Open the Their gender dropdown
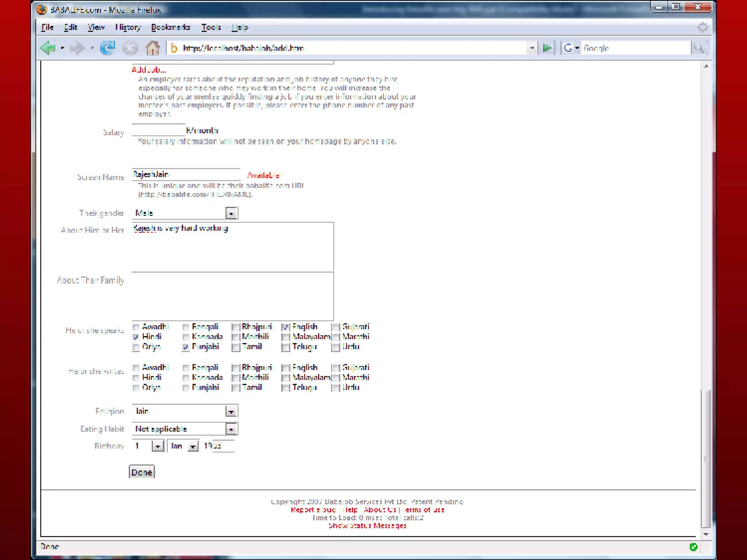Image resolution: width=747 pixels, height=560 pixels. [231, 213]
